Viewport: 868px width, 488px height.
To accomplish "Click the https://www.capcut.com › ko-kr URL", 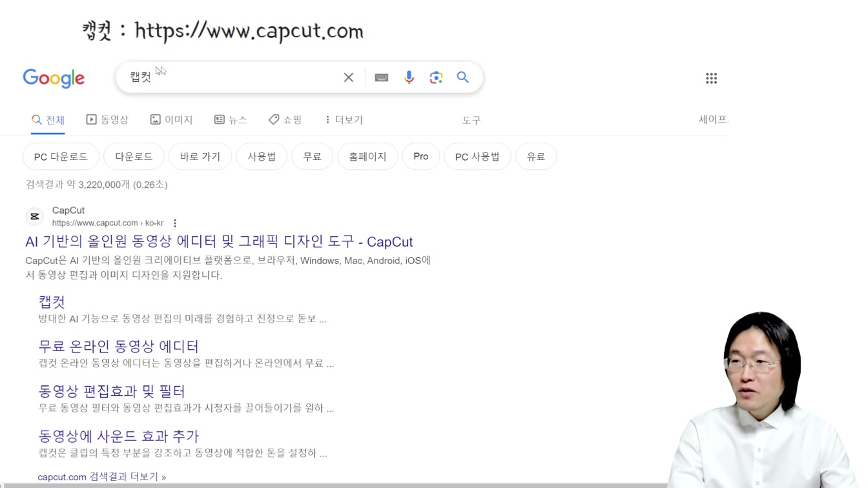I will click(108, 223).
